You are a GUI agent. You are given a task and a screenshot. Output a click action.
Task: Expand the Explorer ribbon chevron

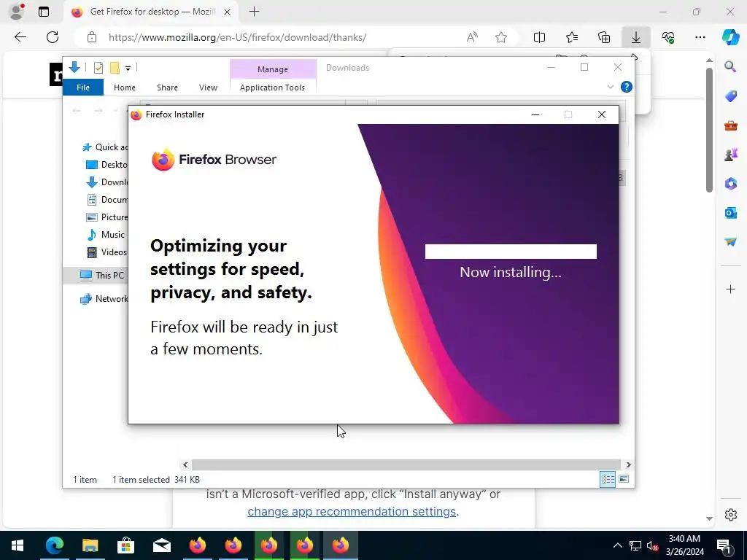coord(611,87)
